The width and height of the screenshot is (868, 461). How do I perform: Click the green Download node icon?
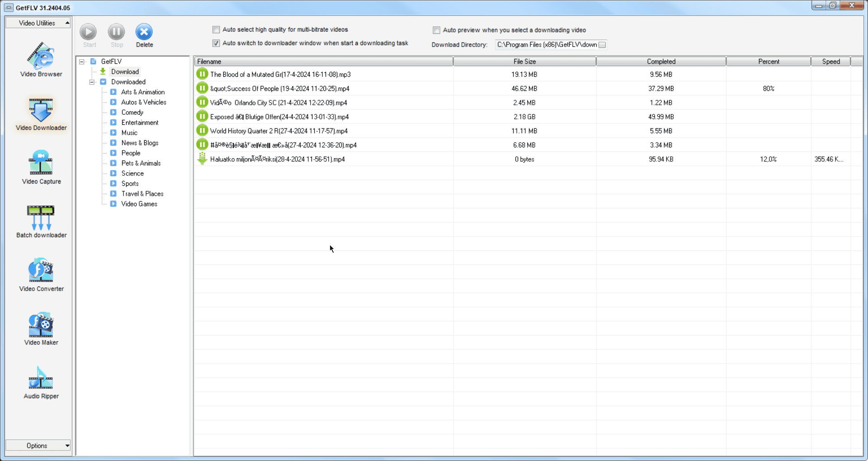[x=103, y=71]
